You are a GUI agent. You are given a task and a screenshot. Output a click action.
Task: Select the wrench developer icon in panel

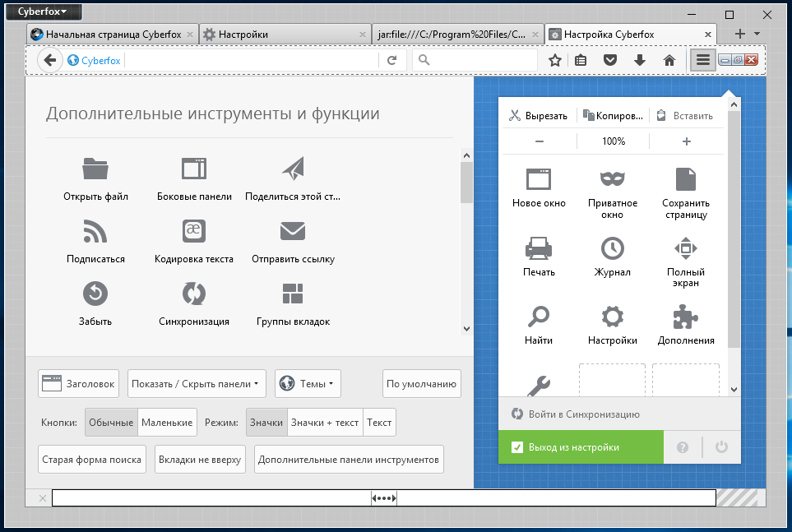point(539,386)
